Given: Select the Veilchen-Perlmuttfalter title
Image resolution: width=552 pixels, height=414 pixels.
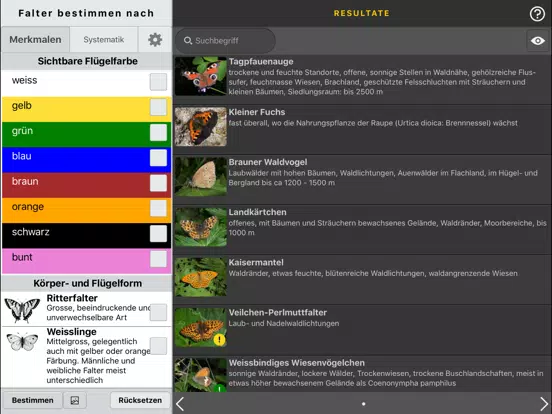Looking at the screenshot, I should click(278, 313).
